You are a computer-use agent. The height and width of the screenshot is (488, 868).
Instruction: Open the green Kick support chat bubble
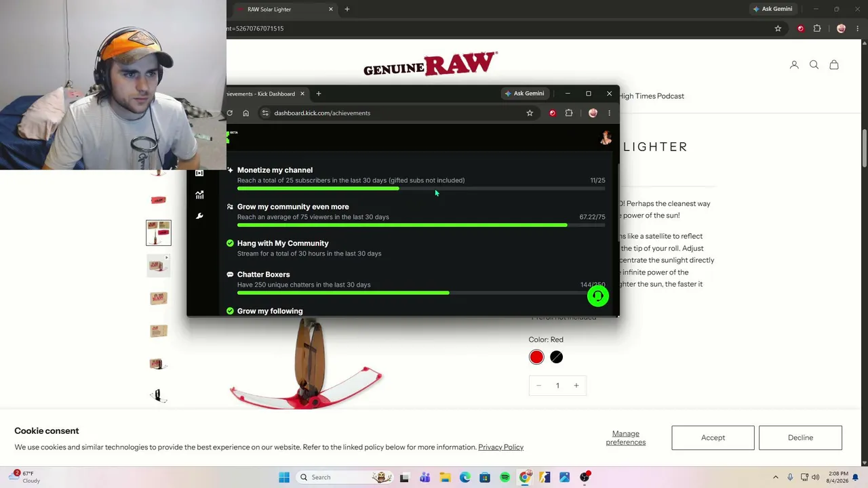point(598,296)
